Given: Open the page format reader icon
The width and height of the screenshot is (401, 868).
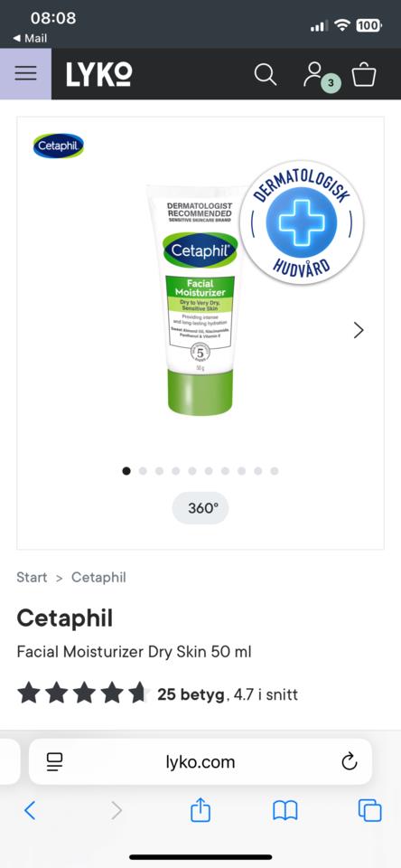Looking at the screenshot, I should (x=55, y=761).
